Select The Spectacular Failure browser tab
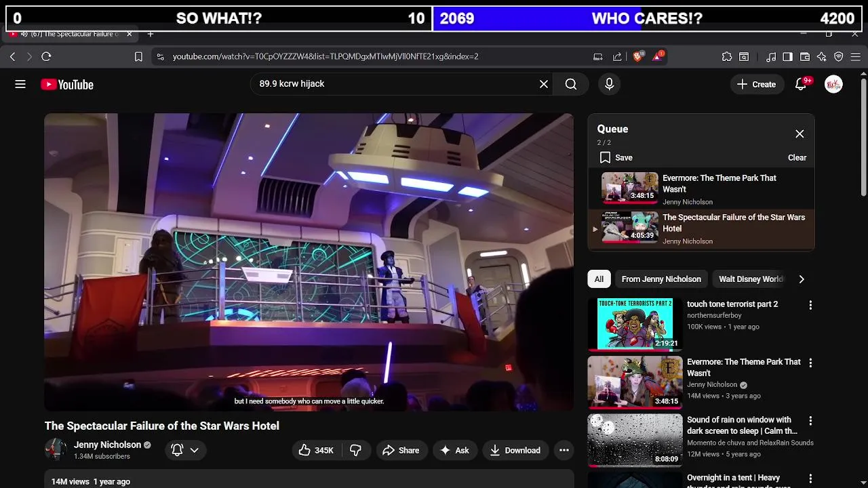Image resolution: width=868 pixels, height=488 pixels. click(x=72, y=34)
